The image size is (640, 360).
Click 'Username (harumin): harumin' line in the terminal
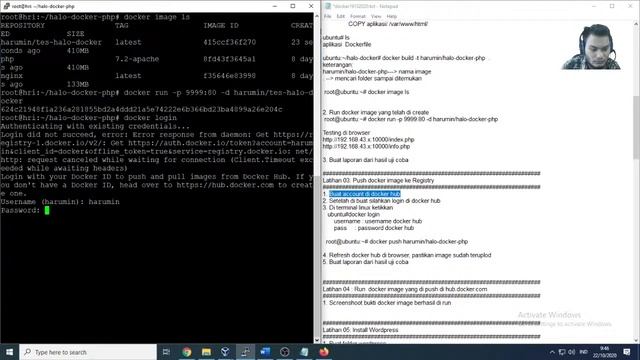tap(60, 202)
